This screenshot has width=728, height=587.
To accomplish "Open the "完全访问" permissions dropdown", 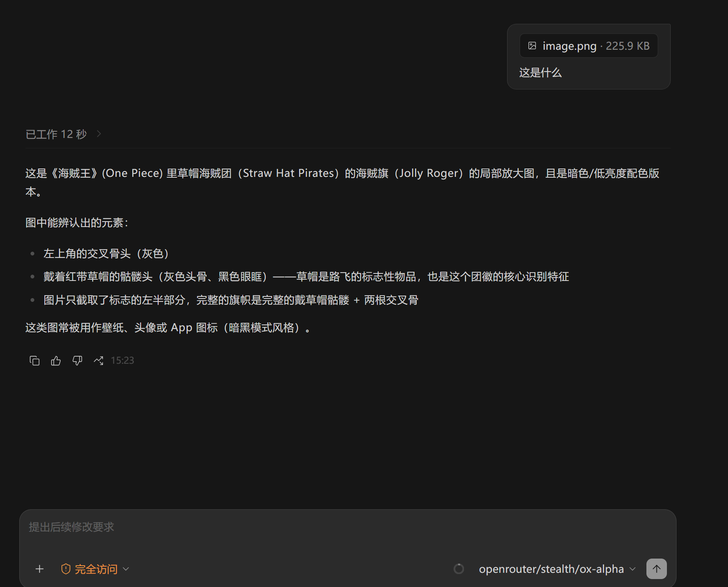I will pos(95,569).
